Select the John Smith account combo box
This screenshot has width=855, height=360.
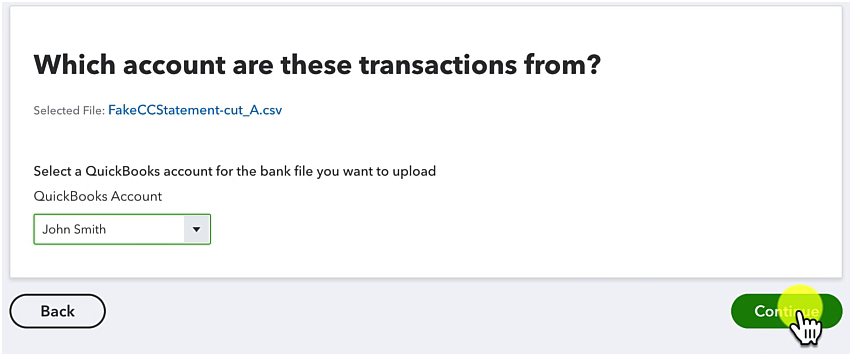(122, 230)
